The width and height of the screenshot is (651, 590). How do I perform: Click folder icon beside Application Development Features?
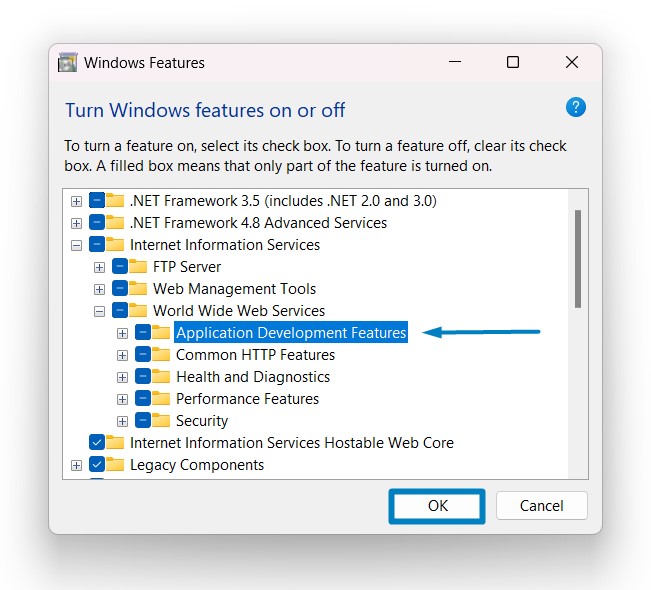[x=161, y=332]
